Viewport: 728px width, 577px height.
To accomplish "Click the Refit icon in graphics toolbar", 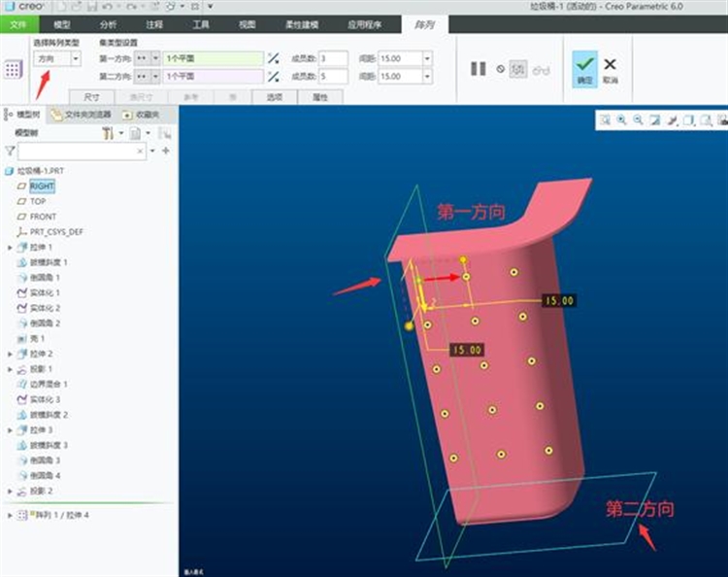I will pos(605,120).
